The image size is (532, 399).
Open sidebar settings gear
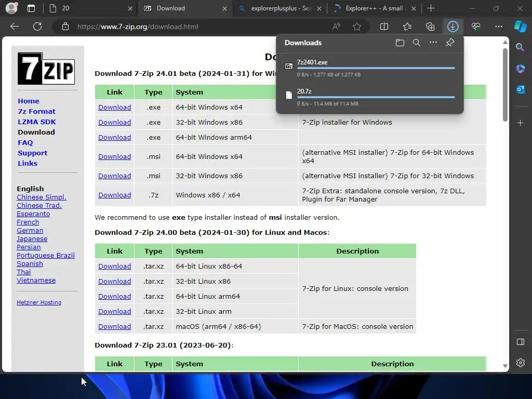(x=520, y=363)
